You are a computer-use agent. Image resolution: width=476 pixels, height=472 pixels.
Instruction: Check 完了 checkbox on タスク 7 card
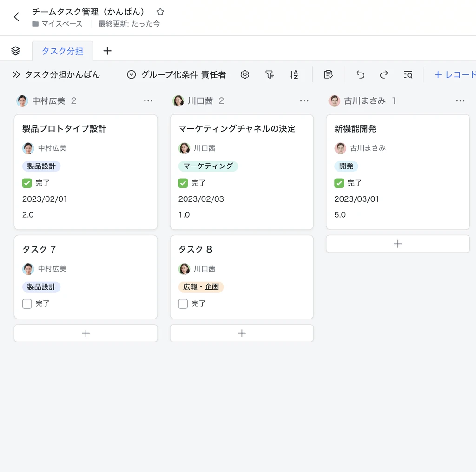27,304
